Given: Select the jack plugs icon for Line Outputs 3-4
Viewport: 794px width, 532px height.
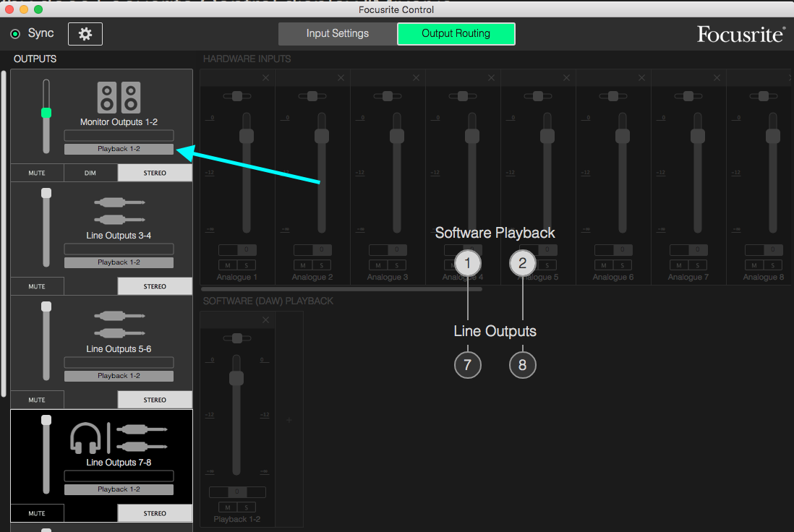Looking at the screenshot, I should click(118, 210).
